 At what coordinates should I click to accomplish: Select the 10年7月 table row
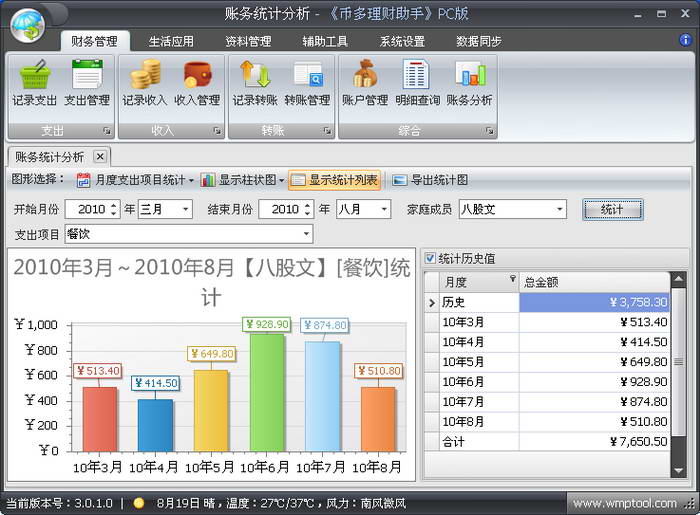(547, 402)
